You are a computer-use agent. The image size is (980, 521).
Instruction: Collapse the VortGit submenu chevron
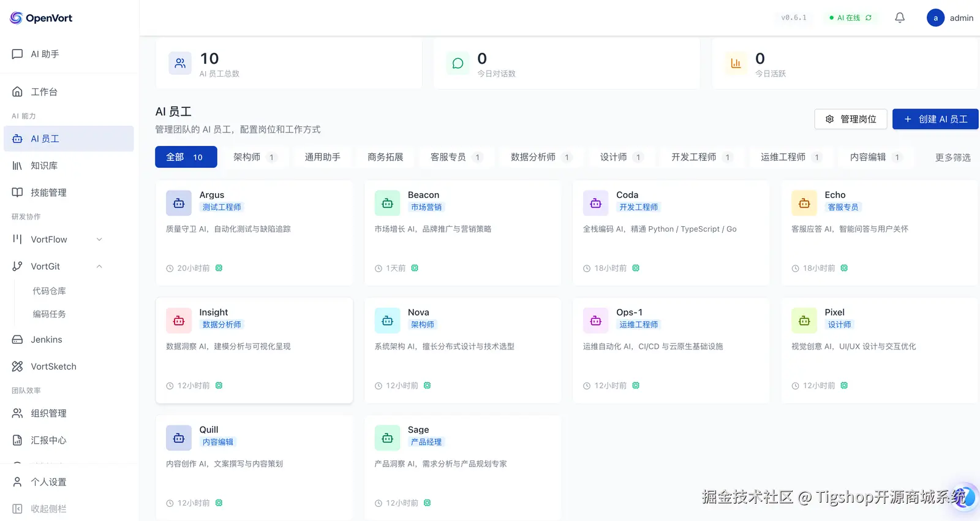click(x=99, y=267)
